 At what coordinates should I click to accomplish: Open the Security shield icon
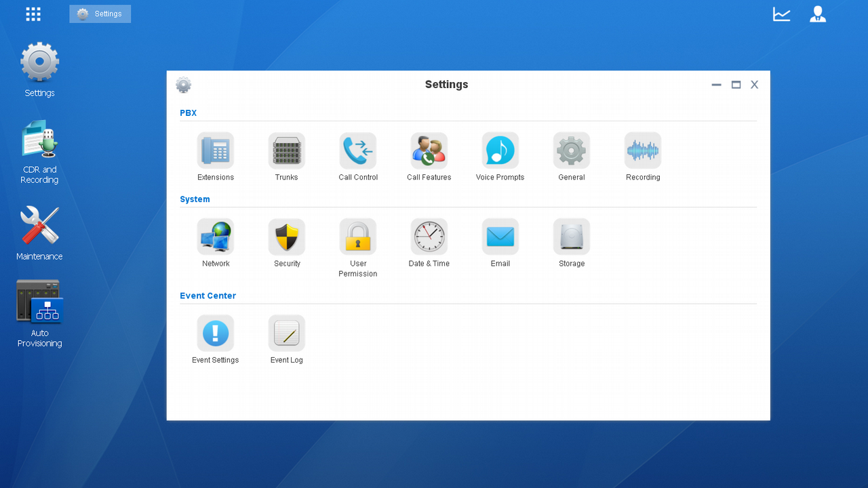click(287, 237)
